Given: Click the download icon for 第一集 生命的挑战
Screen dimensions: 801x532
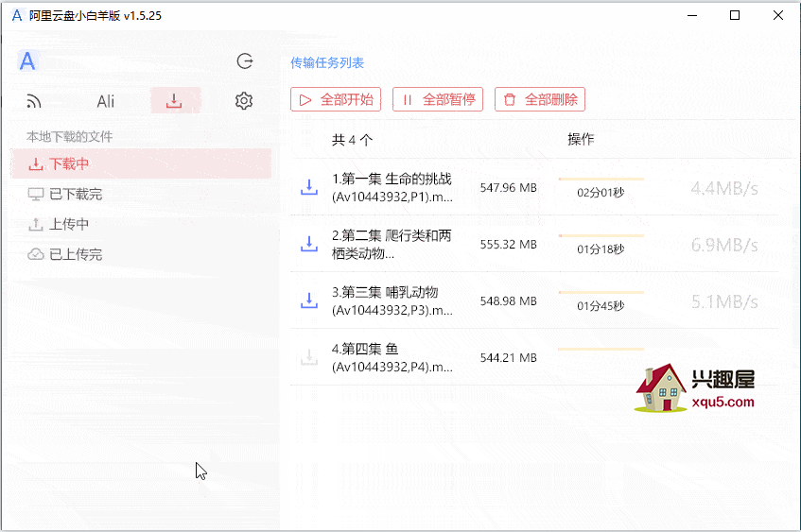Looking at the screenshot, I should [309, 187].
